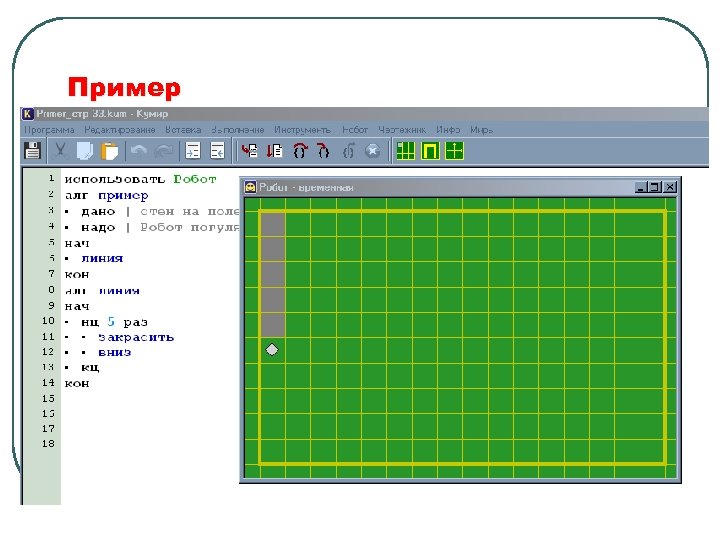720x540 pixels.
Task: Click the 'надо' keyword on line 4
Action: coord(98,227)
